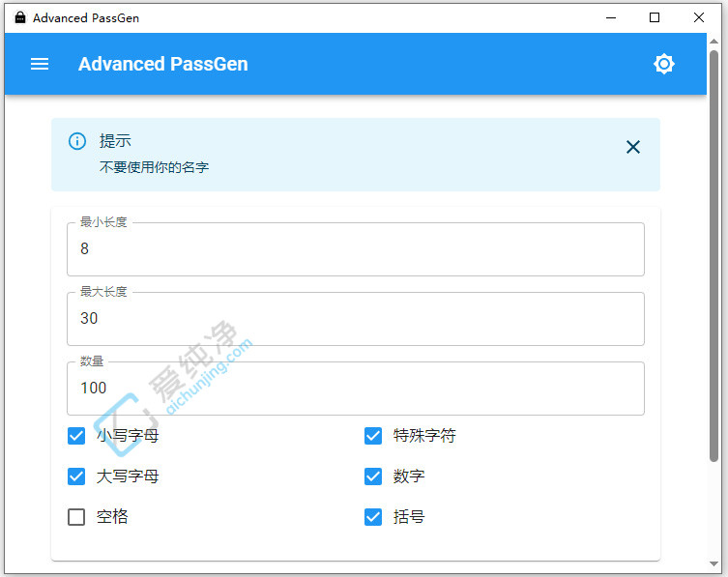Image resolution: width=728 pixels, height=577 pixels.
Task: Focus the 数量 input field
Action: 356,389
